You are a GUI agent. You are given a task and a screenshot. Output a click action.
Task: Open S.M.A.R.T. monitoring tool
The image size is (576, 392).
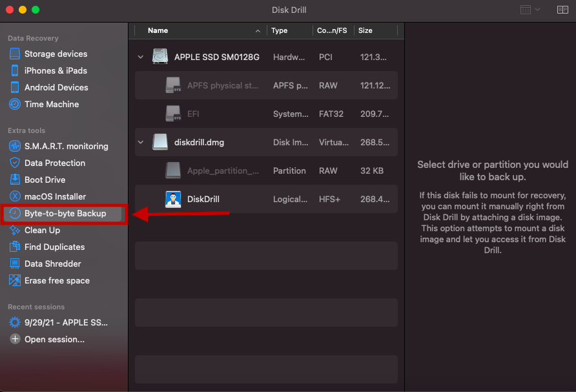click(67, 146)
